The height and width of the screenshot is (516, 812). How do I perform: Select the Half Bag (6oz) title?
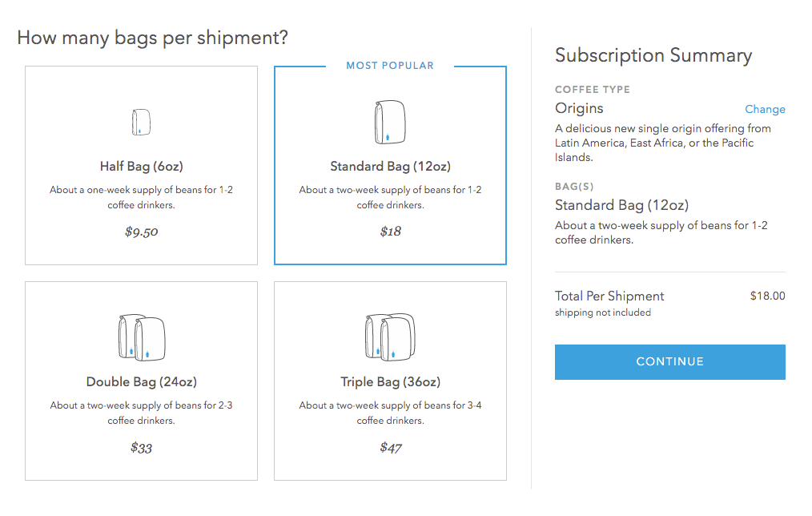(142, 167)
